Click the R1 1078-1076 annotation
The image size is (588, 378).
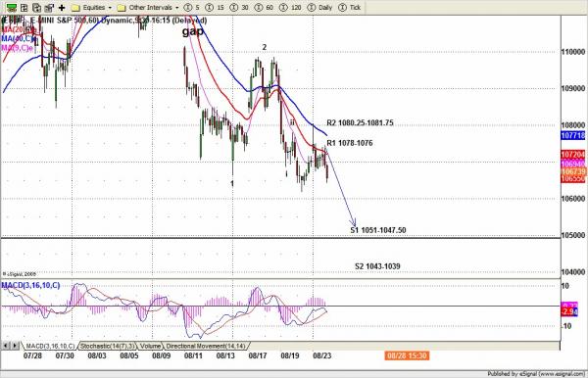(350, 143)
